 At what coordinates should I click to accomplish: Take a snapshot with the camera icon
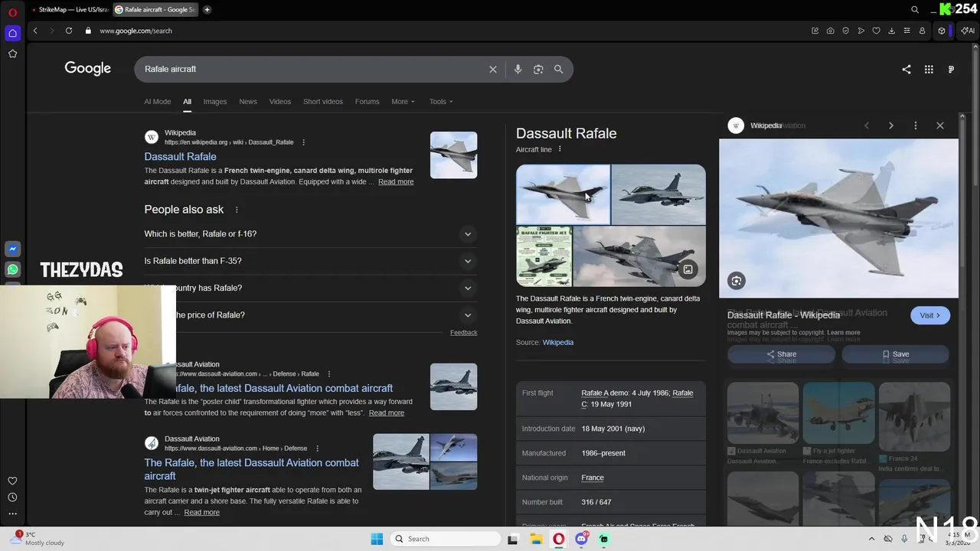[831, 31]
